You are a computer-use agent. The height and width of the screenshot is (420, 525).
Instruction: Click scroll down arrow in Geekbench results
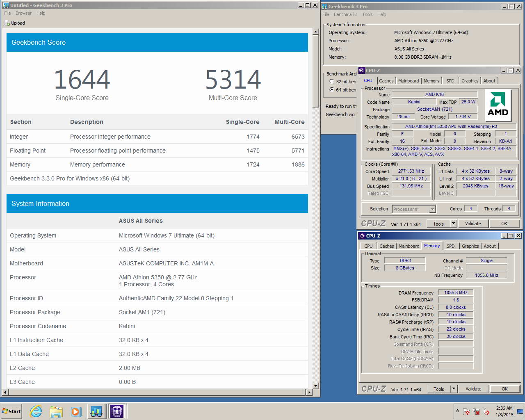coord(315,386)
